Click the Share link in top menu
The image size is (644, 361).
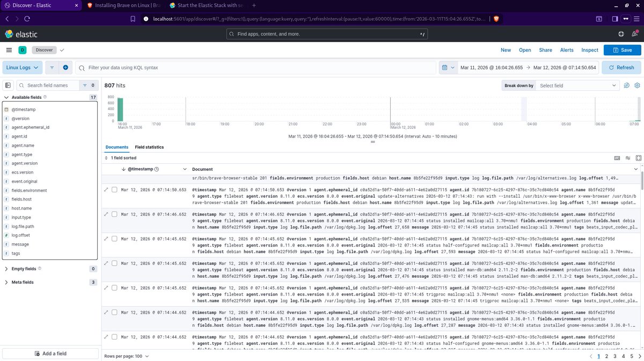(x=545, y=50)
